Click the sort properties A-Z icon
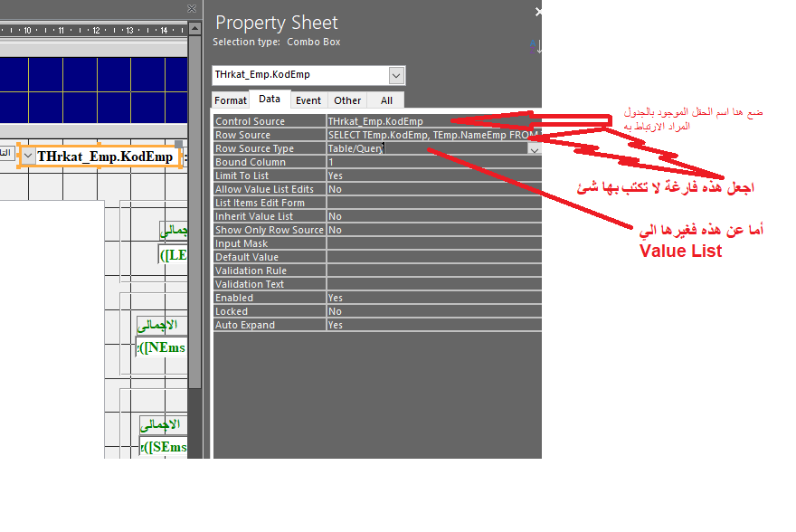The height and width of the screenshot is (532, 796). pyautogui.click(x=537, y=46)
